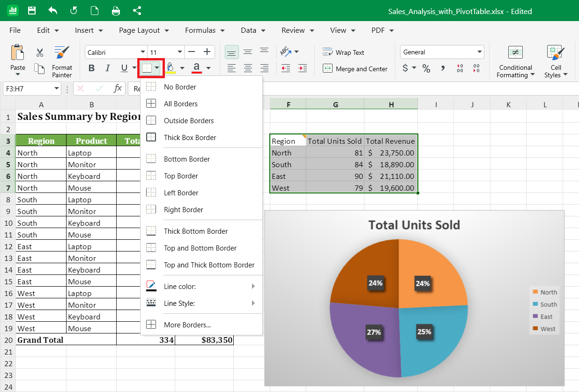Click Merge and Center button
This screenshot has width=579, height=392.
[356, 69]
